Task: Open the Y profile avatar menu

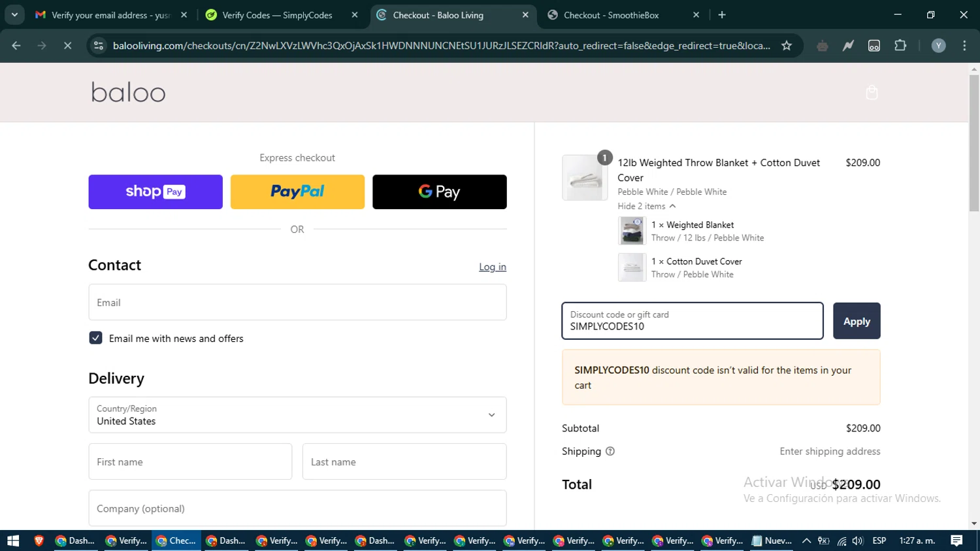Action: [x=938, y=46]
